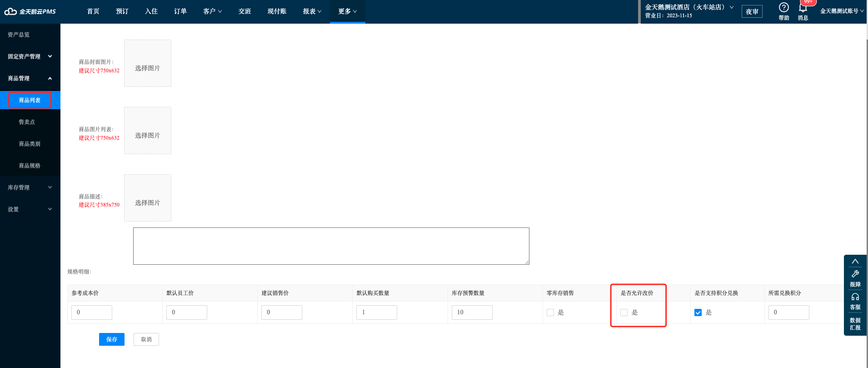Viewport: 868px width, 368px height.
Task: Click the 库存预警数量 input field
Action: click(472, 313)
